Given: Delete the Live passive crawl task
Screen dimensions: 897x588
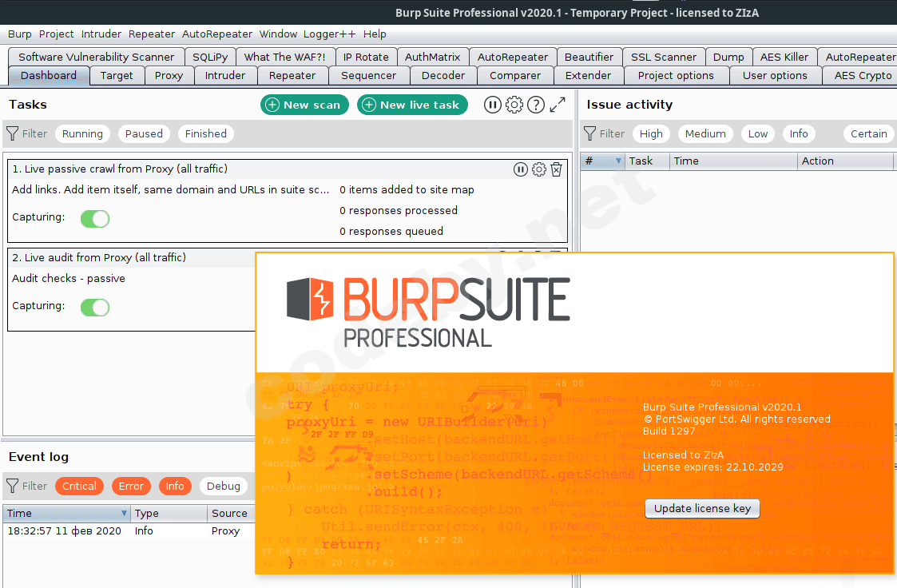Looking at the screenshot, I should click(557, 169).
